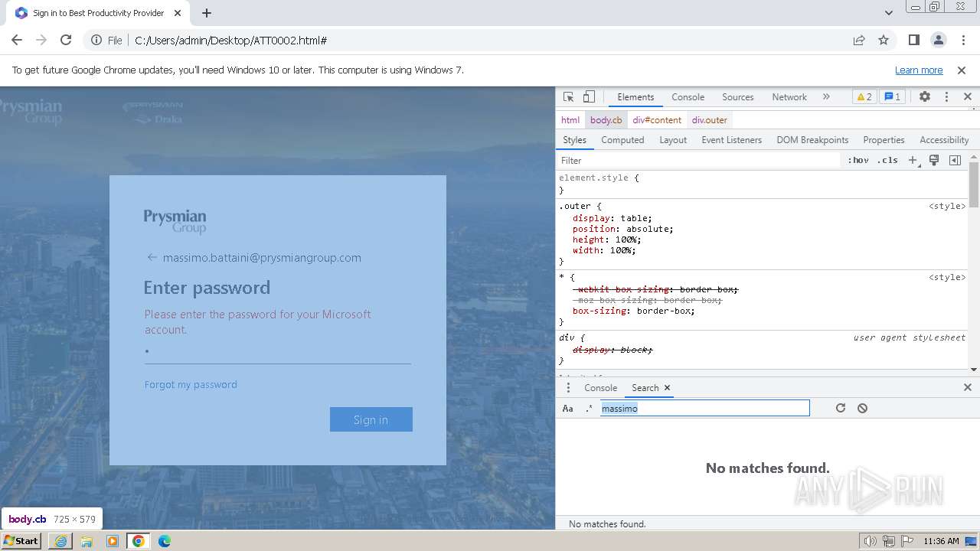980x551 pixels.
Task: Open the Accessibility pane tab
Action: (944, 140)
